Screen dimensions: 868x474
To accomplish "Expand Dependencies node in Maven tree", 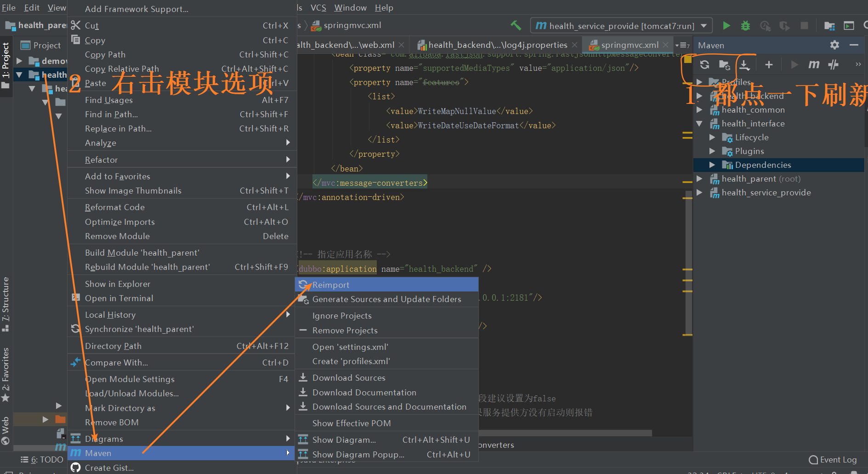I will pyautogui.click(x=712, y=165).
